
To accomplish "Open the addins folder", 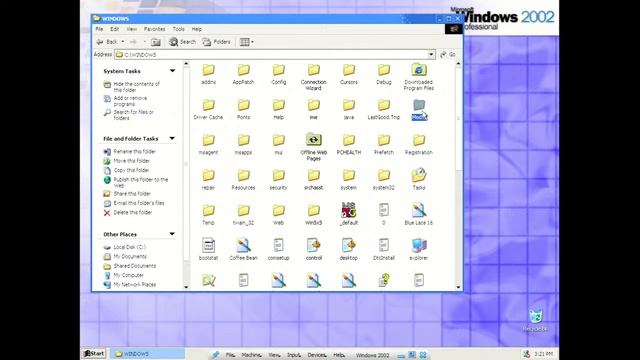I will click(208, 74).
